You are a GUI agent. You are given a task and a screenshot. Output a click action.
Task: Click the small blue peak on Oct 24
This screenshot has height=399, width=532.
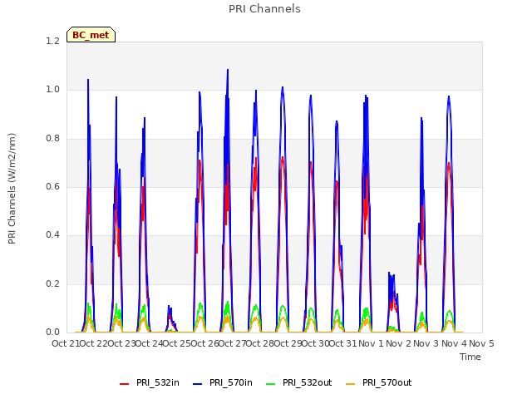coord(169,306)
